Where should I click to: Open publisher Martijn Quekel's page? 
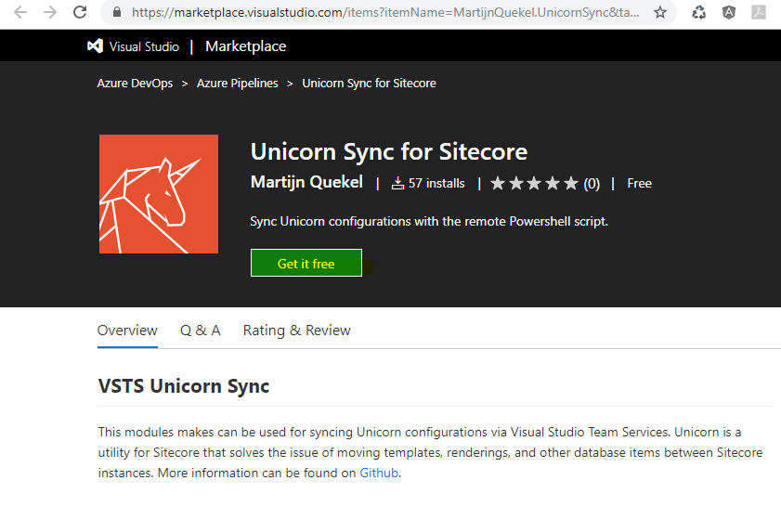click(306, 182)
